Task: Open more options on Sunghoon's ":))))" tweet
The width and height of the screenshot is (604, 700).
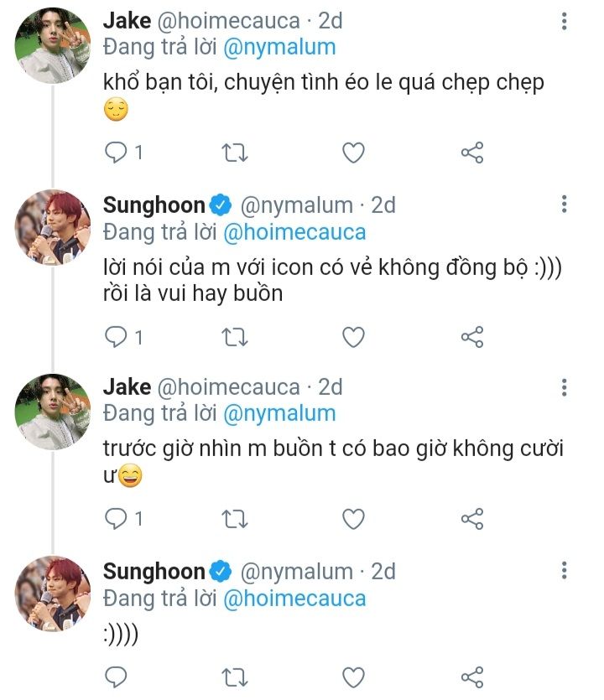Action: (564, 572)
